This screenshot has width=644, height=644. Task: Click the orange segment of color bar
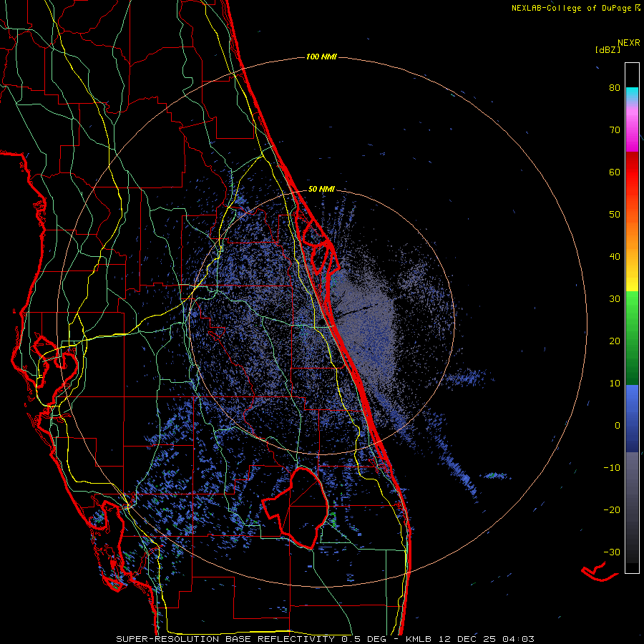click(x=632, y=232)
